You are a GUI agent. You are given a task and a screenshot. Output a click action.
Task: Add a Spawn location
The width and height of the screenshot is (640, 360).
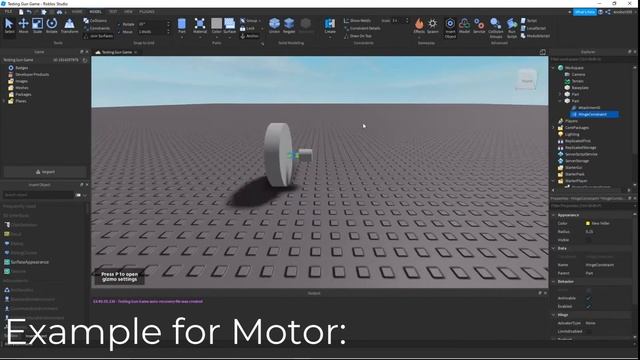433,25
